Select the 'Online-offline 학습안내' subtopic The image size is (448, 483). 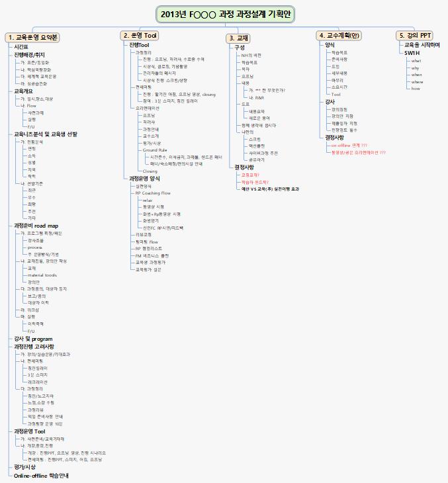(41, 475)
